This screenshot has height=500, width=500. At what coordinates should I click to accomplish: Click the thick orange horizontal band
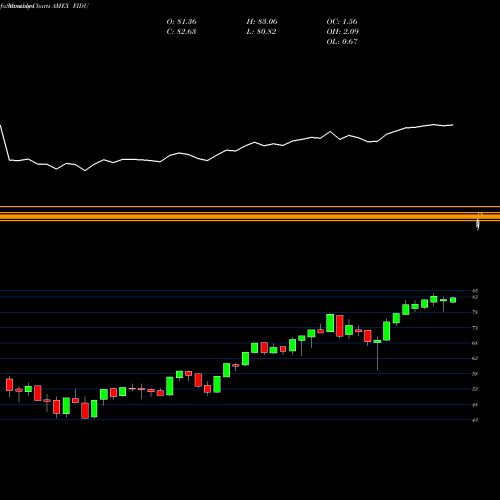click(x=250, y=217)
